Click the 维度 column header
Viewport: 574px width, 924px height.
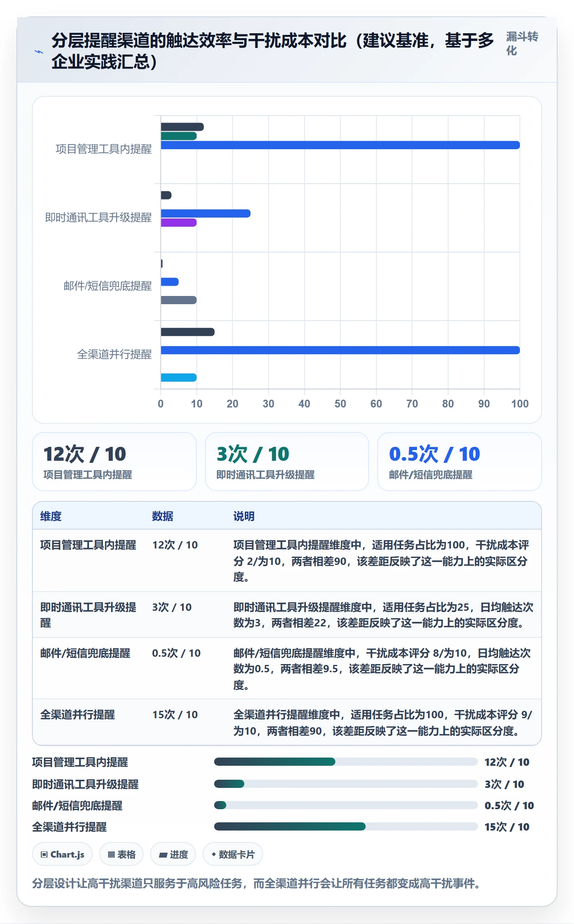(x=51, y=516)
